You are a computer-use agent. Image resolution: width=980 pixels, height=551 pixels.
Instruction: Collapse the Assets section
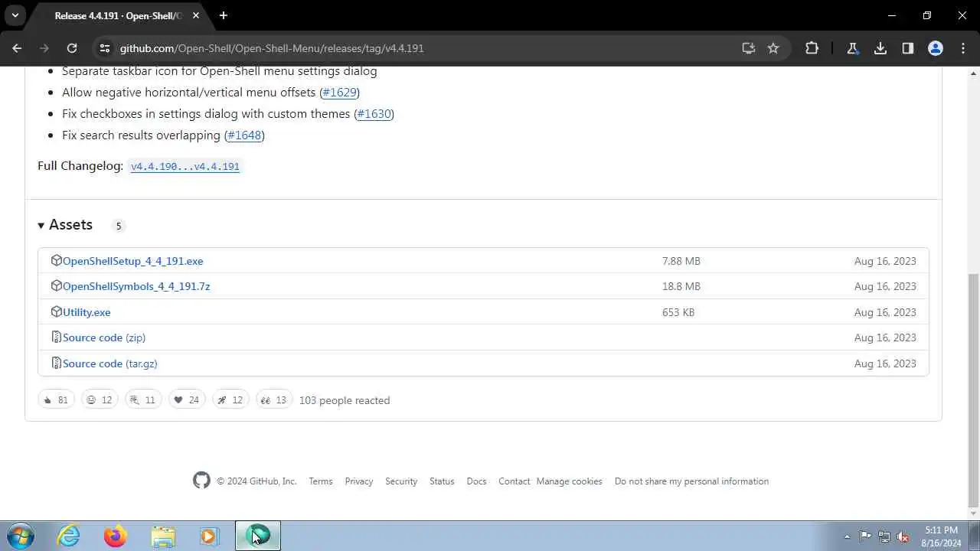[65, 225]
